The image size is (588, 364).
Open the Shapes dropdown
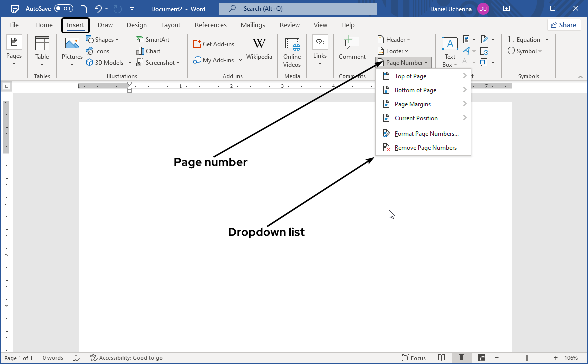click(x=103, y=39)
